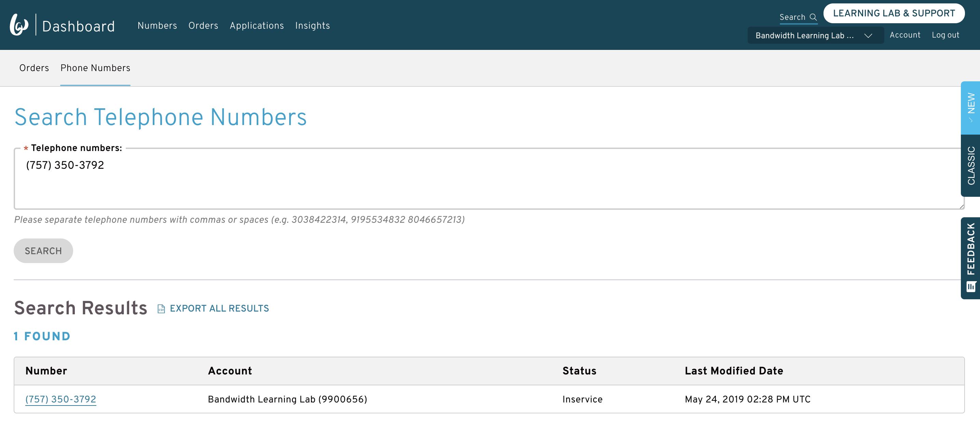Click the SEARCH button

43,250
